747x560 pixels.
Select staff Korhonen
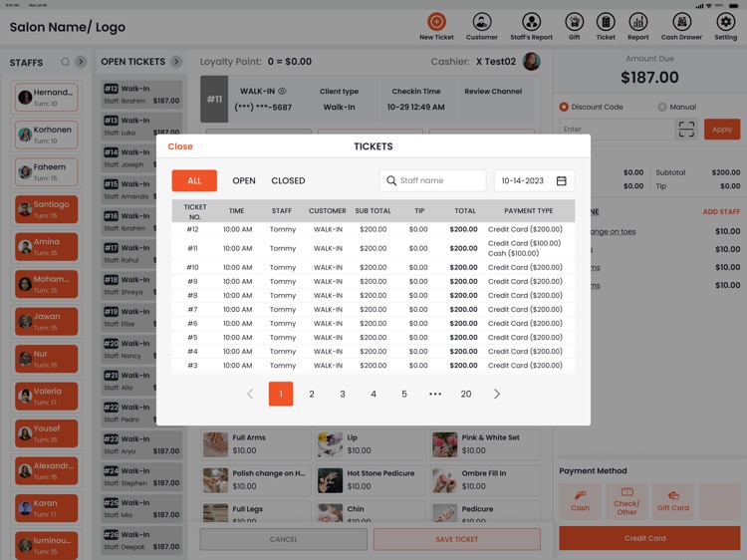point(46,135)
